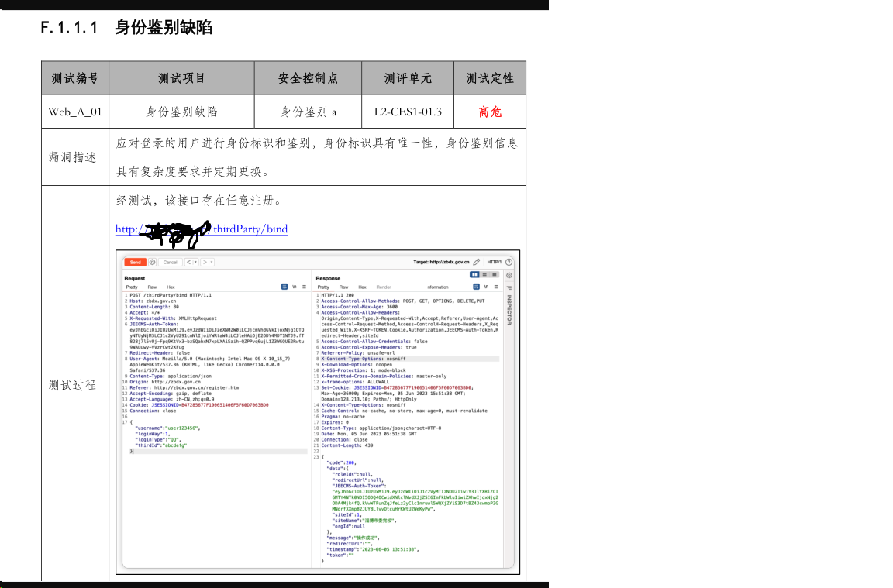Click the Web_A_01 table cell

[x=75, y=112]
